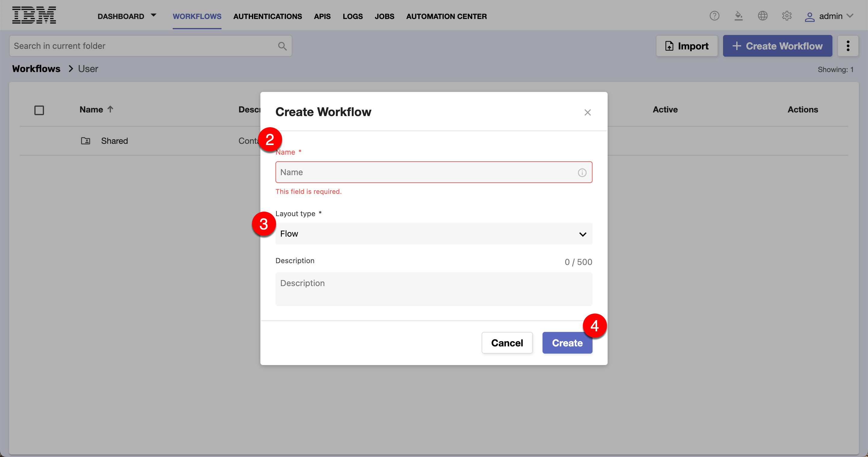Open the Shared folder row
This screenshot has height=457, width=868.
(x=434, y=141)
